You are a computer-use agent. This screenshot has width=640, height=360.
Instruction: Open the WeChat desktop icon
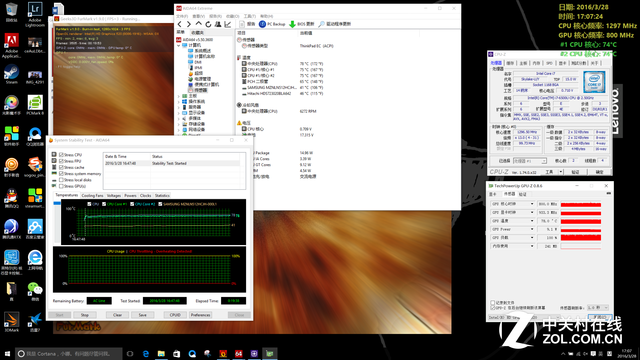(35, 291)
